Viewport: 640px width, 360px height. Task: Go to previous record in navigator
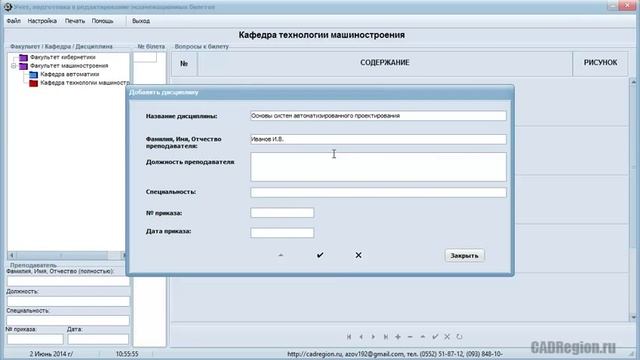[361, 337]
